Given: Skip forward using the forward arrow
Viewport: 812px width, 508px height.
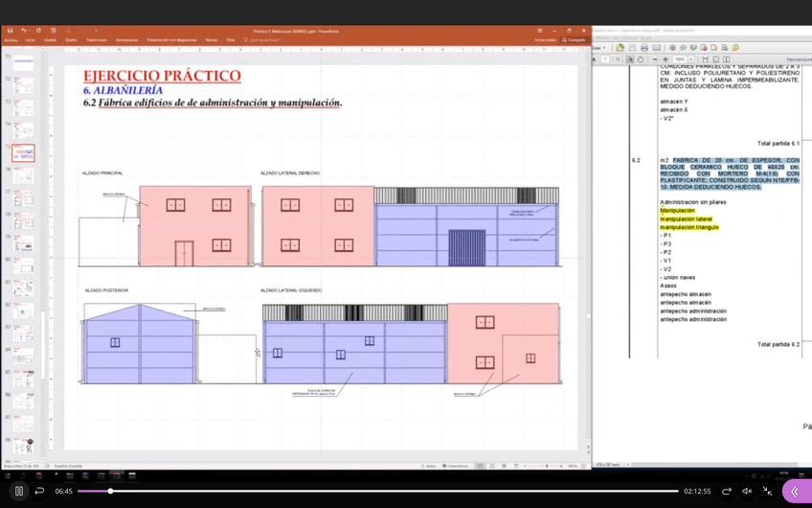Looking at the screenshot, I should [727, 491].
